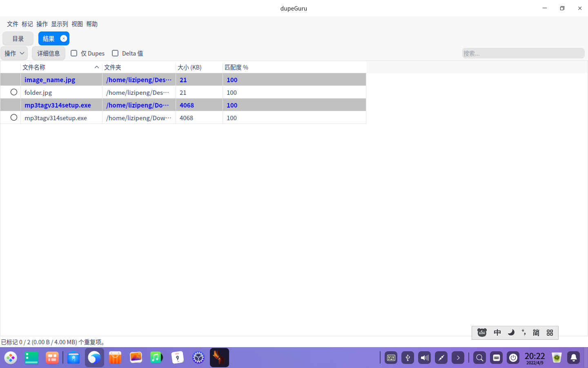Toggle simplified Chinese with the 简 button
588x368 pixels.
tap(536, 332)
